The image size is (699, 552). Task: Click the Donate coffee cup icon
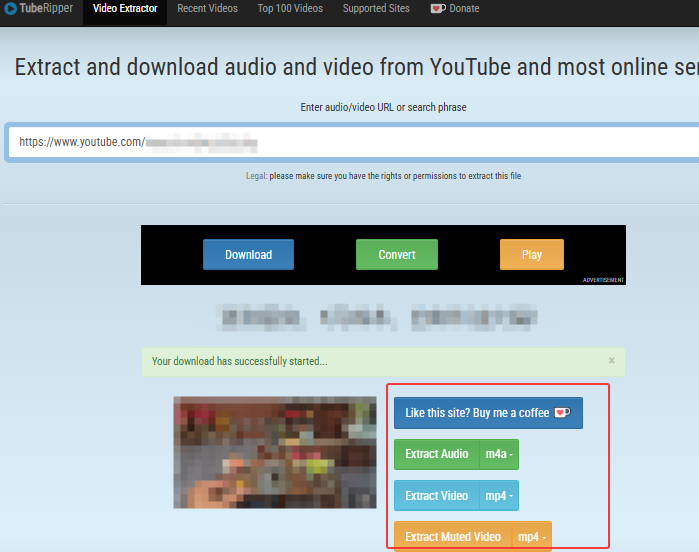coord(438,8)
